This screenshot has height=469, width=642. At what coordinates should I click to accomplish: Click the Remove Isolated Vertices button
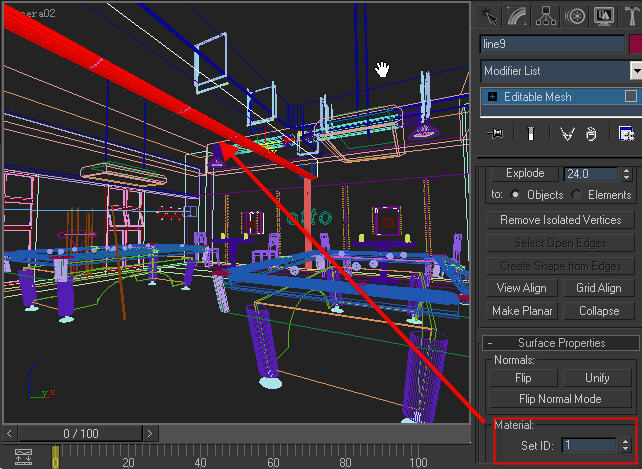point(560,220)
